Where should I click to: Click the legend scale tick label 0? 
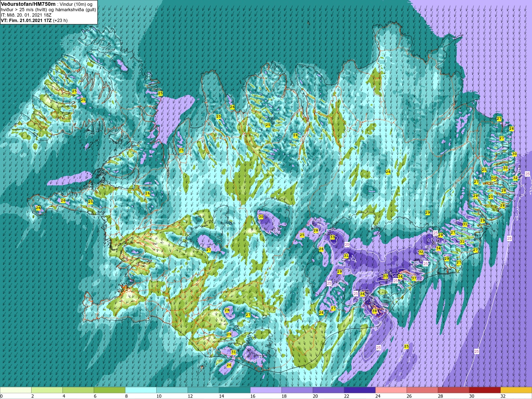click(1, 396)
